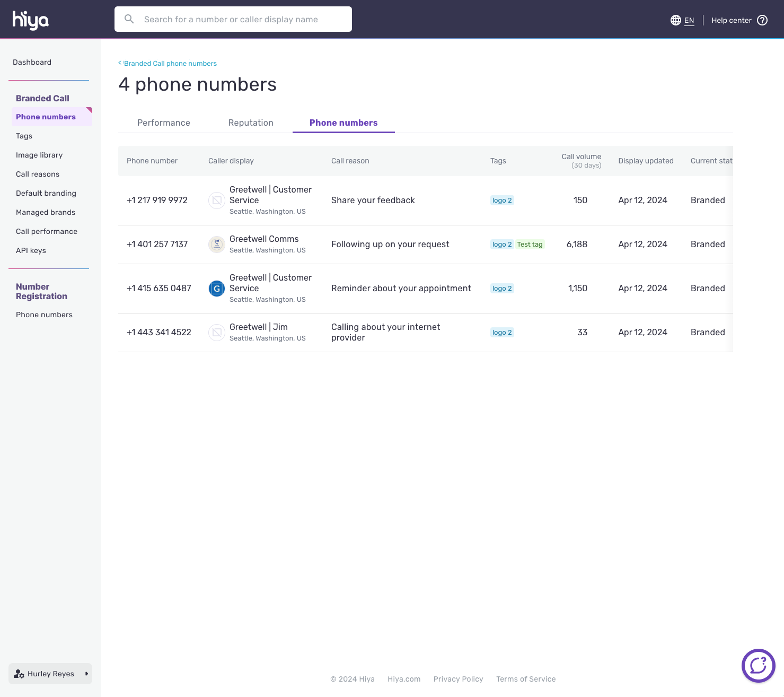The image size is (784, 697).
Task: Open the EN language selector
Action: [689, 20]
